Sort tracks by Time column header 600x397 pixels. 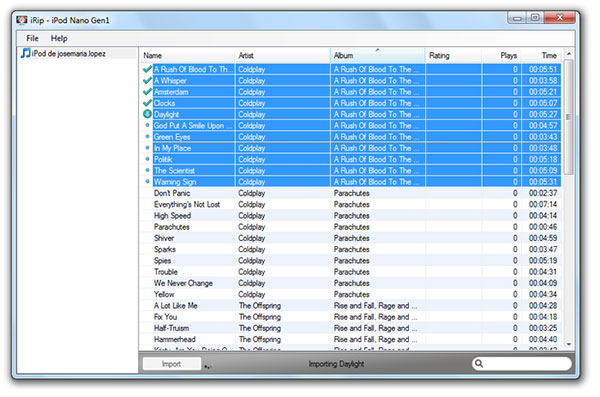(x=541, y=56)
